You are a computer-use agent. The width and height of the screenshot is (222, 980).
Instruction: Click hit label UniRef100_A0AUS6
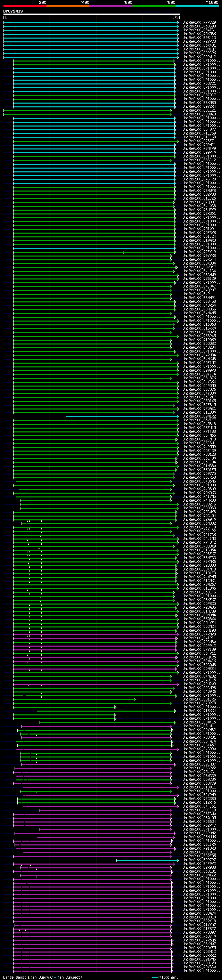[199, 309]
